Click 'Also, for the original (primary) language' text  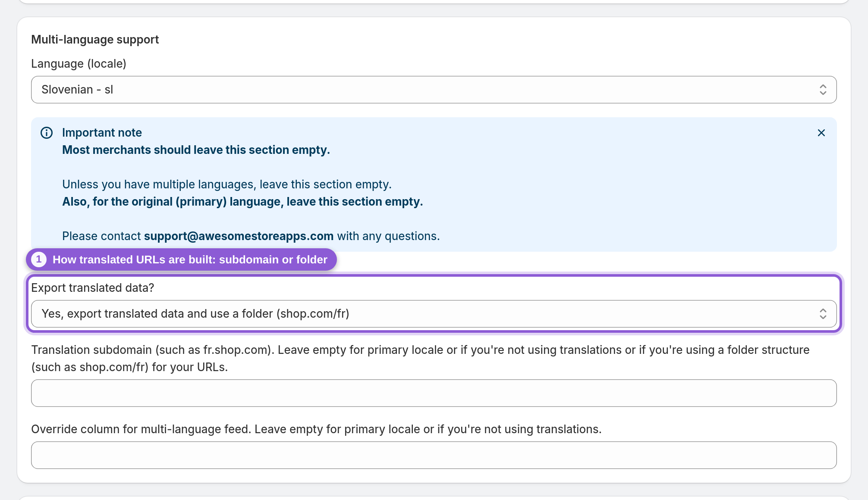point(242,202)
